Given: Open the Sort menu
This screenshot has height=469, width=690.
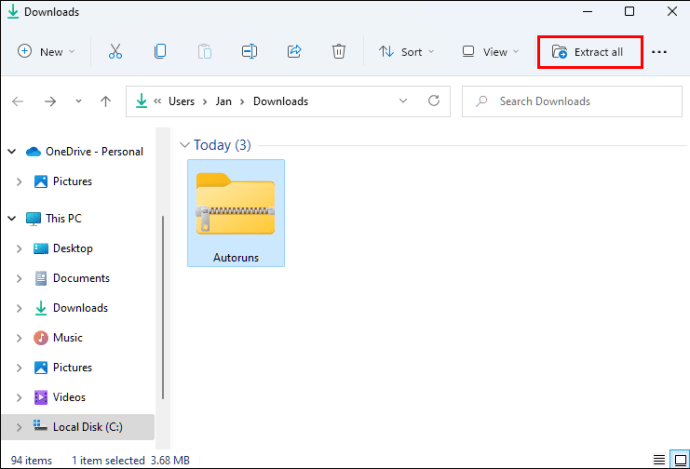Looking at the screenshot, I should tap(406, 52).
